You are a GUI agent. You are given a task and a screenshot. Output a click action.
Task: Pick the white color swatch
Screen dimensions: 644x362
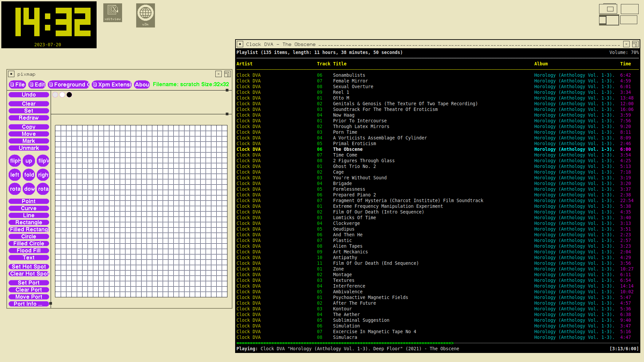tap(62, 95)
